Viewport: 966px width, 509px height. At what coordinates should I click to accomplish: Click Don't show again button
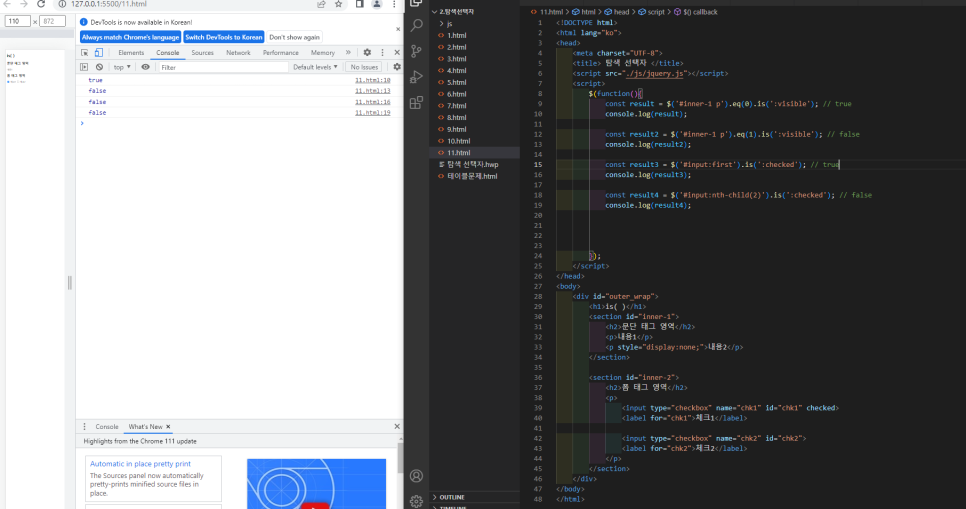tap(294, 37)
